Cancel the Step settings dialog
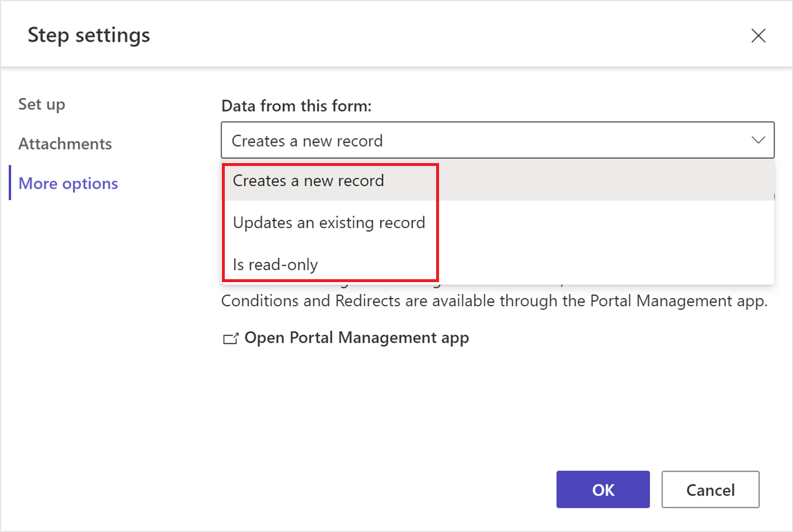Screen dimensions: 793x532 710,489
